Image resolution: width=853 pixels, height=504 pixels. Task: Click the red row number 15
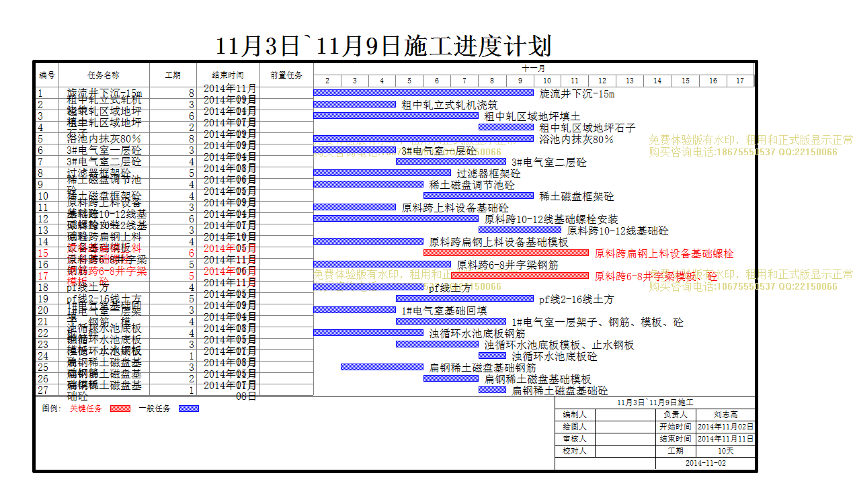click(x=44, y=253)
